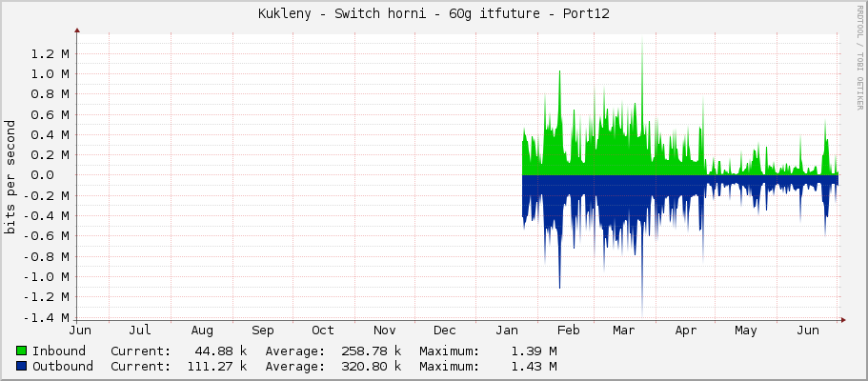Click the Outbound average value '320.80 k'
Viewport: 868px width, 381px height.
pos(372,366)
